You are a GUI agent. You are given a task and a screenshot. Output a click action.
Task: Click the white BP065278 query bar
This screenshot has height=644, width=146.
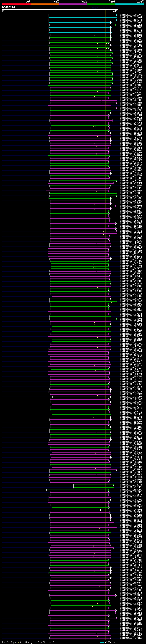[x=60, y=9]
